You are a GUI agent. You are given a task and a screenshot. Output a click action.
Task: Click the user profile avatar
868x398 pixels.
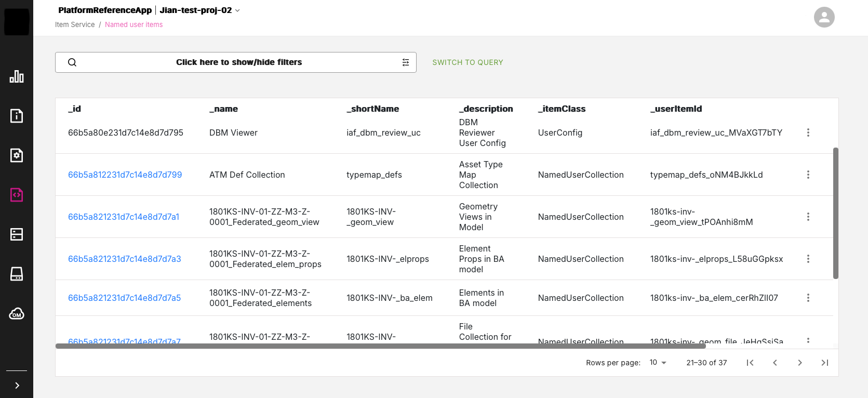click(824, 17)
